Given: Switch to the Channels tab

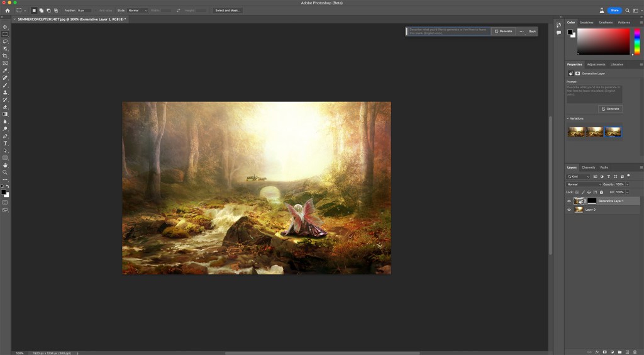Looking at the screenshot, I should coord(588,167).
